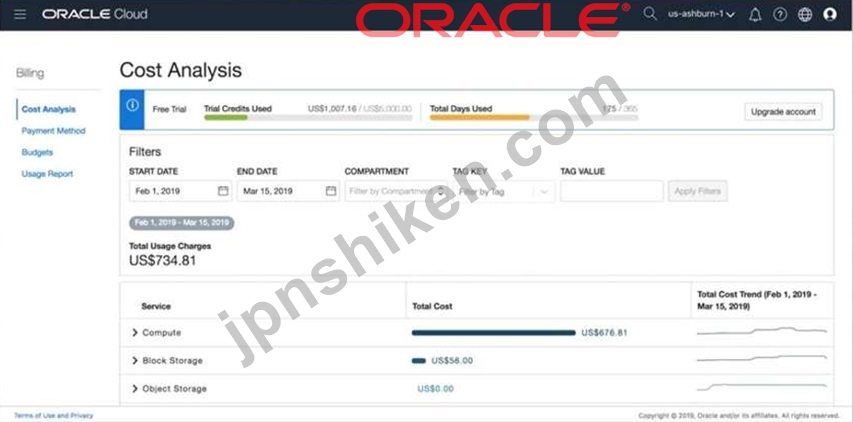Click the Trial Credits Used progress bar

pos(308,117)
